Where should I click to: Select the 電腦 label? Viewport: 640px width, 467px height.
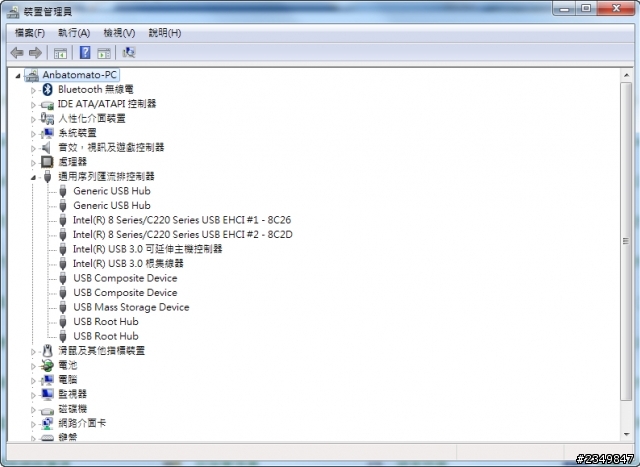click(x=68, y=380)
